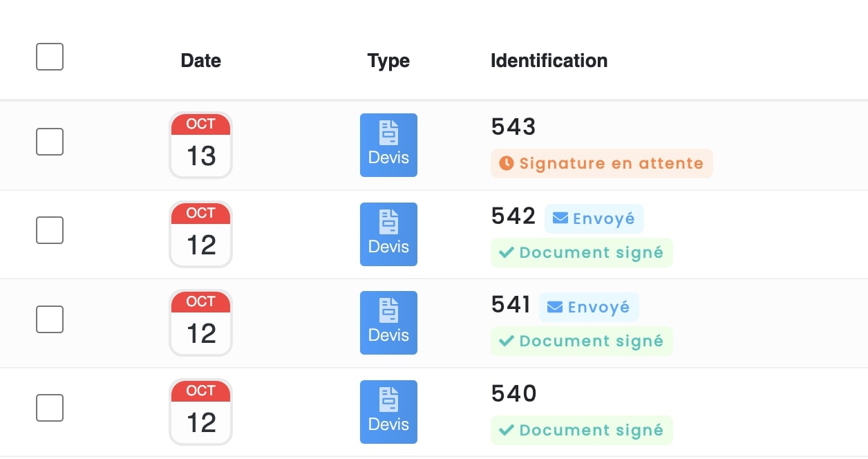Click the green checkmark icon next to Document signé for 540
Viewport: 868px width, 459px height.
pyautogui.click(x=505, y=430)
